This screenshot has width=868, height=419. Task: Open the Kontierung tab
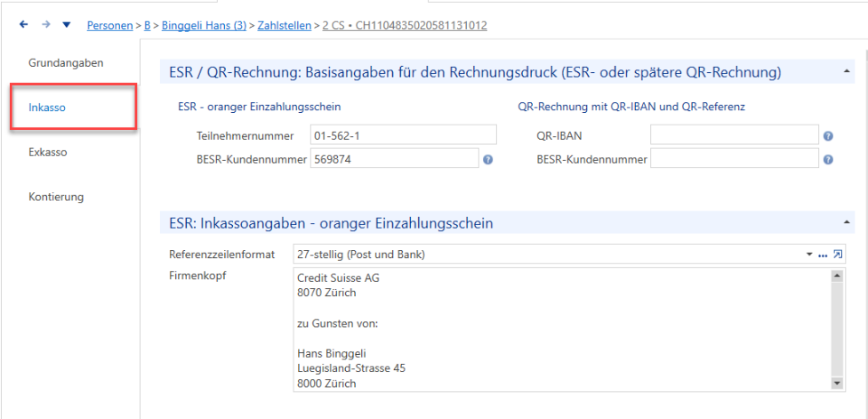click(56, 197)
